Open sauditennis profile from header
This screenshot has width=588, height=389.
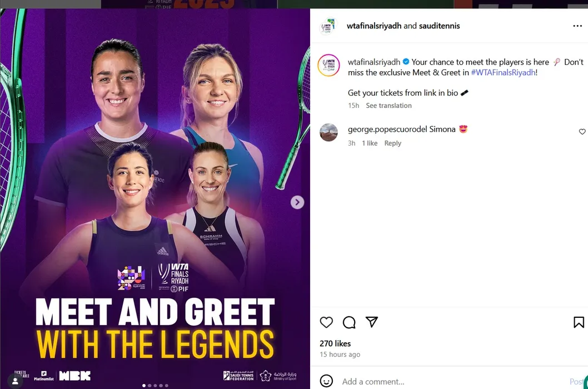coord(439,26)
